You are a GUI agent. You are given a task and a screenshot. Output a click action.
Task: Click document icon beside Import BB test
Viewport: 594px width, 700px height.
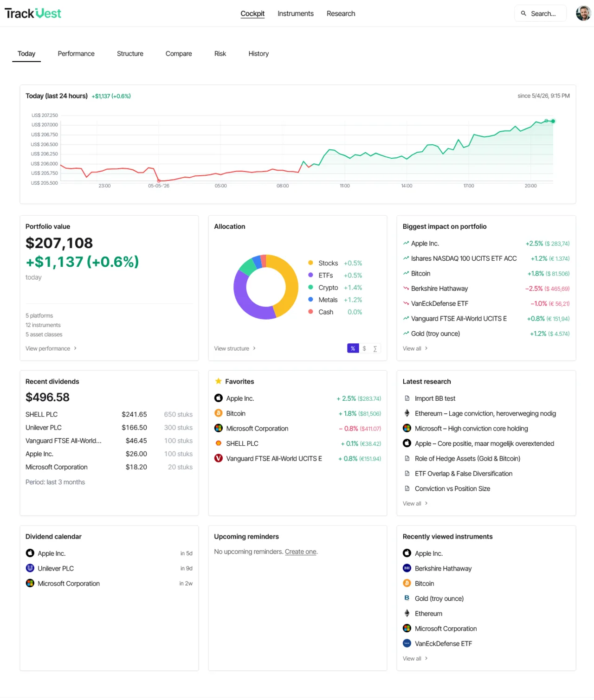(407, 398)
